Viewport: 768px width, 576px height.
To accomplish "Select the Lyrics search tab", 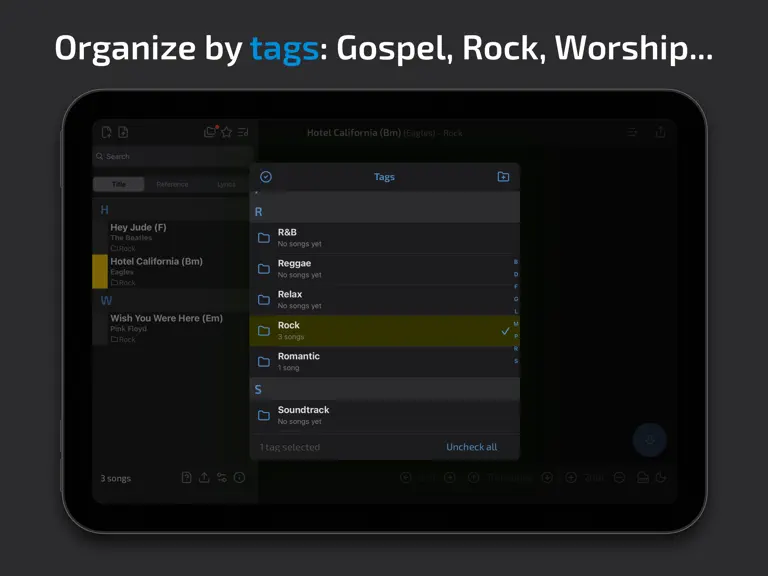I will click(226, 184).
